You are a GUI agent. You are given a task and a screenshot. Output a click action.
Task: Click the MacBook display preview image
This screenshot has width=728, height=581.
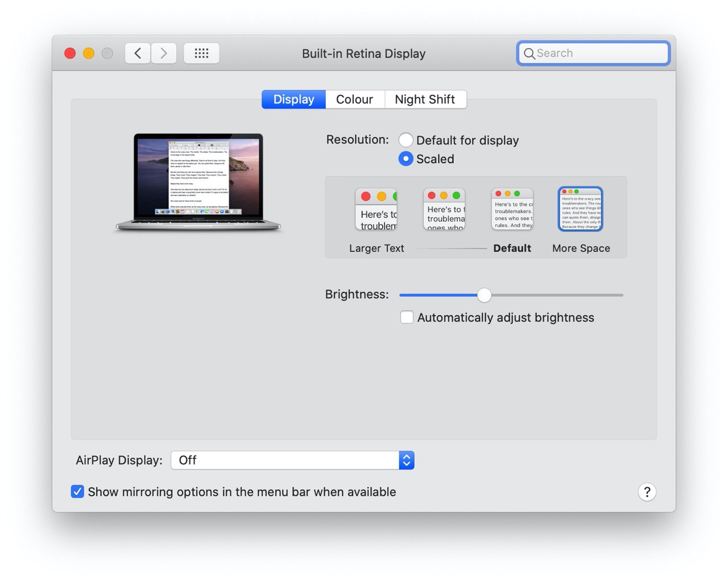click(x=198, y=182)
